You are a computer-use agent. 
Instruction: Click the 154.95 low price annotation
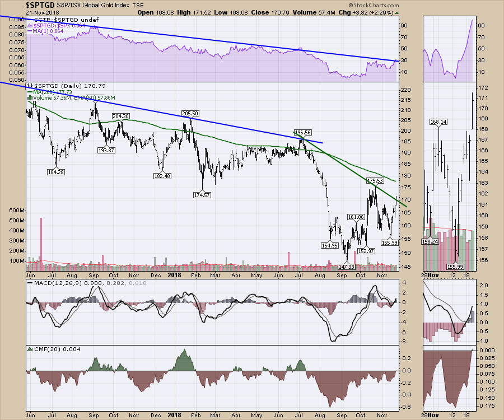[x=329, y=245]
